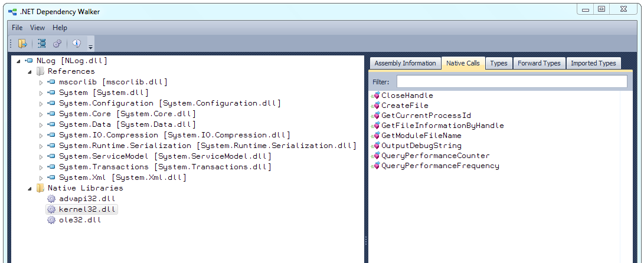The width and height of the screenshot is (644, 263).
Task: Expand the System.Runtime.Serialization node
Action: coord(41,146)
